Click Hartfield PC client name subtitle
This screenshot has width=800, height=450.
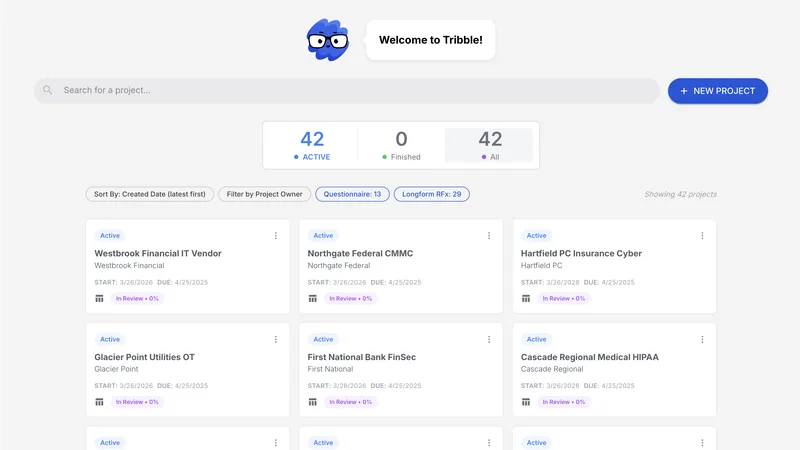click(x=541, y=266)
